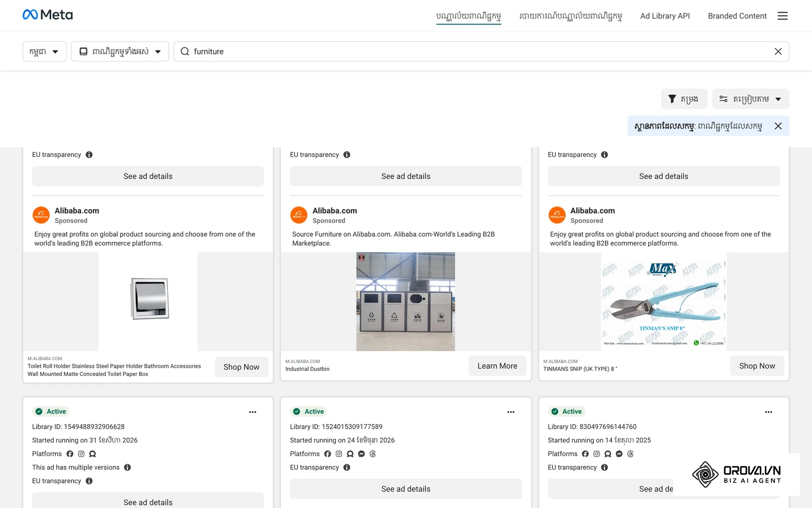Click Alibaba.com avatar on Industrial Dustbin ad
This screenshot has width=812, height=508.
pos(299,215)
